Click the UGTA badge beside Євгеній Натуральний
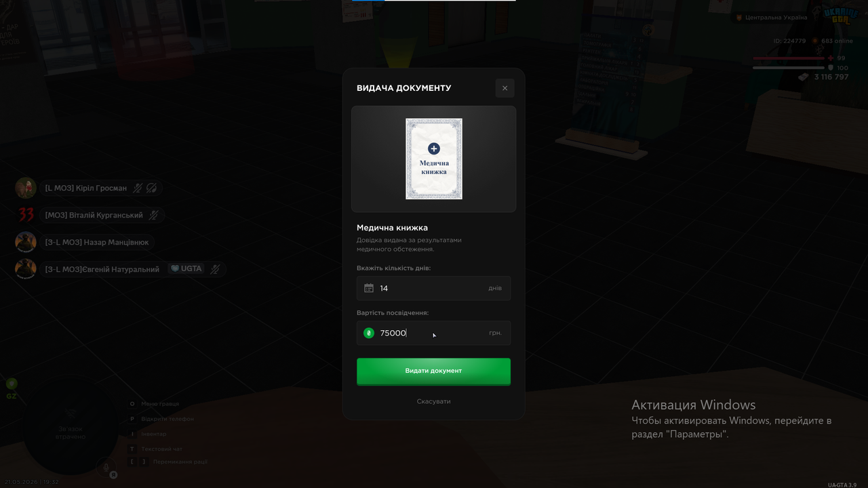 pyautogui.click(x=186, y=268)
